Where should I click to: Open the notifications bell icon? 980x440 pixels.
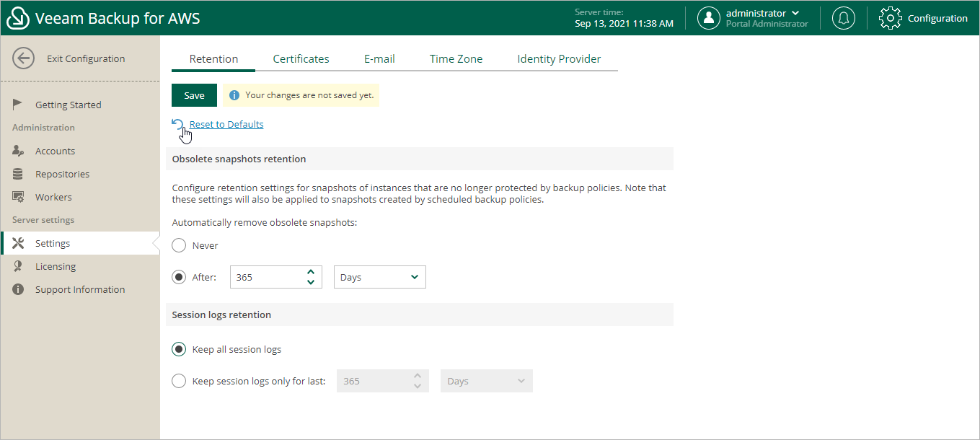[844, 18]
